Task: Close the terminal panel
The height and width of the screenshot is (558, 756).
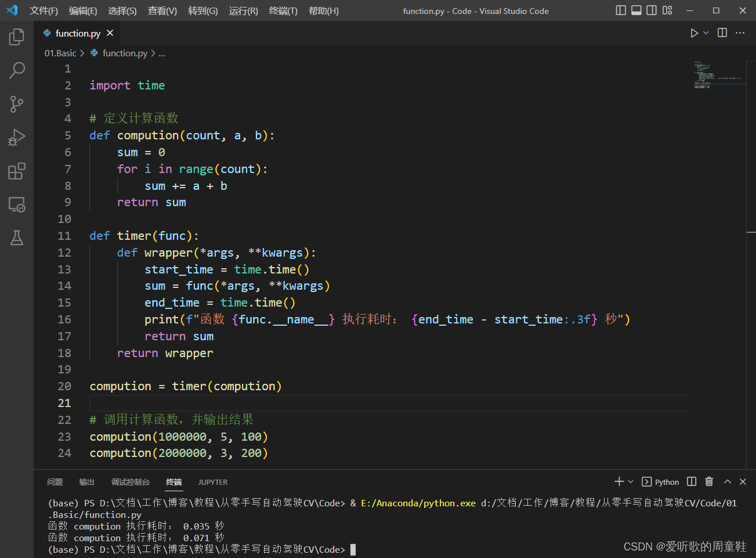Action: click(743, 481)
